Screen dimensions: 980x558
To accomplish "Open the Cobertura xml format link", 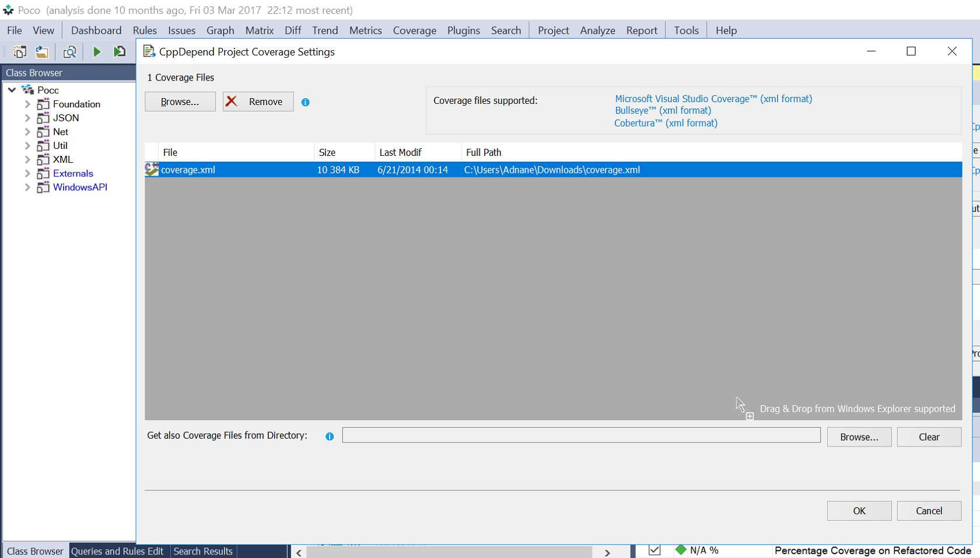I will point(666,123).
